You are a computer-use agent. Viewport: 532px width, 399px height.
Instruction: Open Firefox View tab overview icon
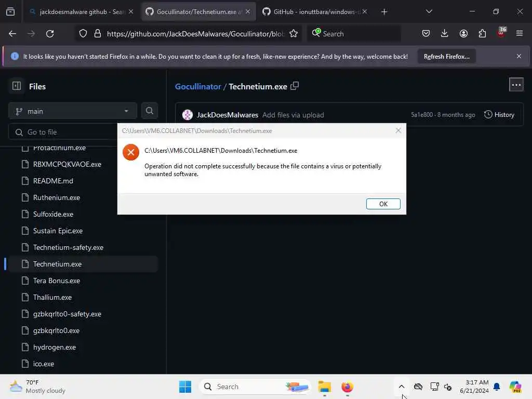pyautogui.click(x=10, y=12)
